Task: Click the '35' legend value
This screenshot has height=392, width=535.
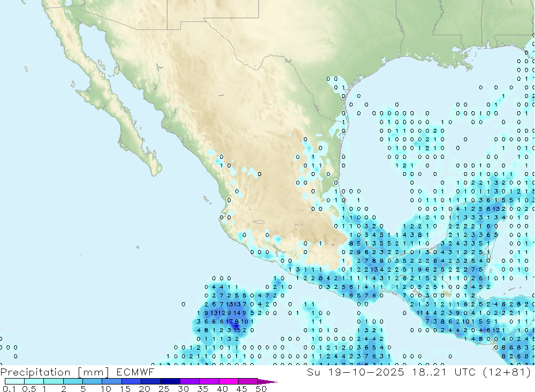Action: pyautogui.click(x=203, y=389)
